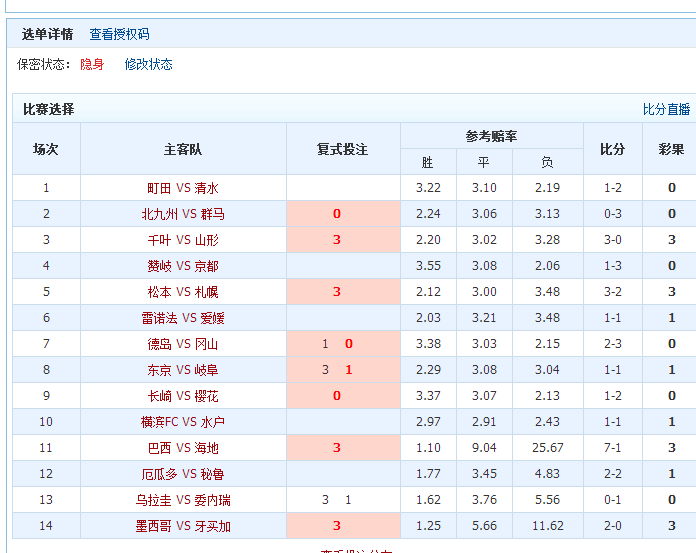Click the 雷诺法 team link
Viewport: 696px width, 553px height.
[x=159, y=318]
